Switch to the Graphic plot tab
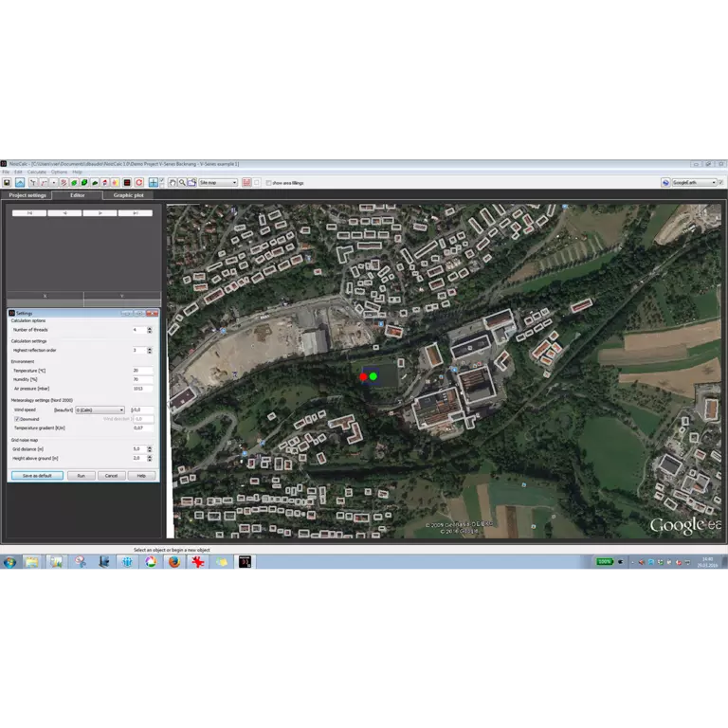728x728 pixels. pyautogui.click(x=128, y=195)
